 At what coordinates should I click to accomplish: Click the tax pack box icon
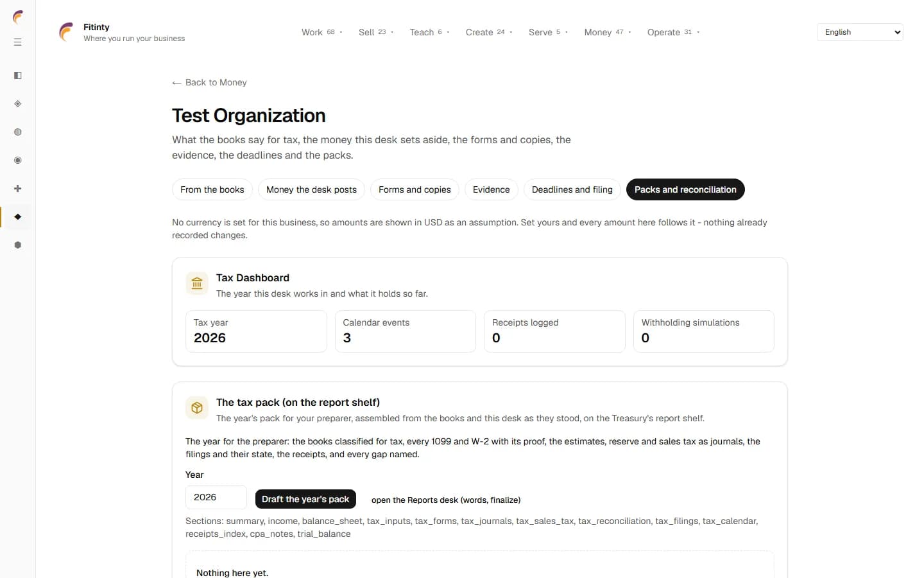(x=197, y=408)
